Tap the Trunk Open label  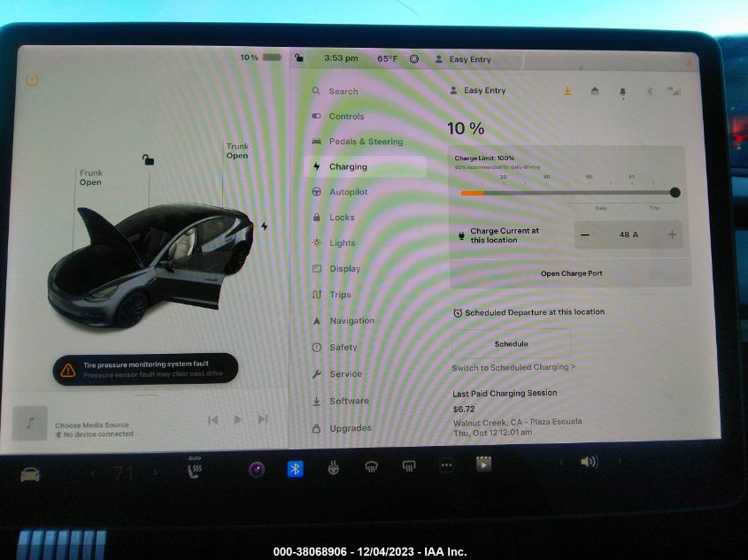click(x=237, y=151)
